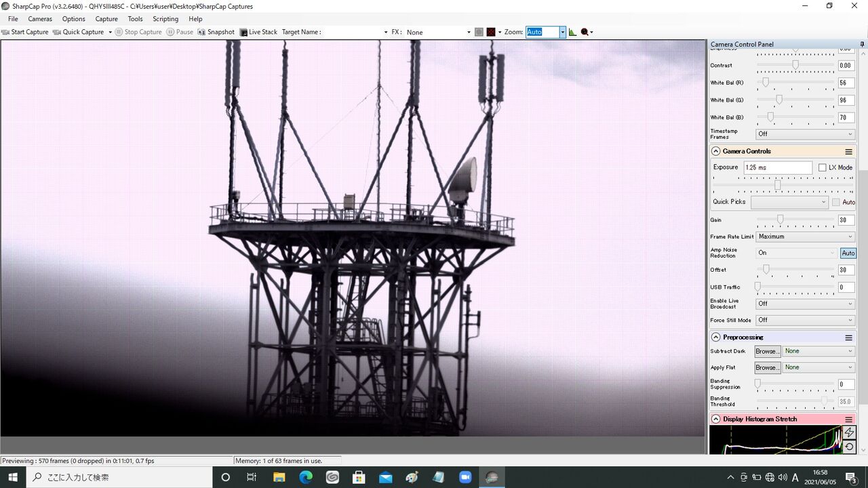The height and width of the screenshot is (488, 868).
Task: Launch Microsoft Edge from the taskbar
Action: (306, 477)
